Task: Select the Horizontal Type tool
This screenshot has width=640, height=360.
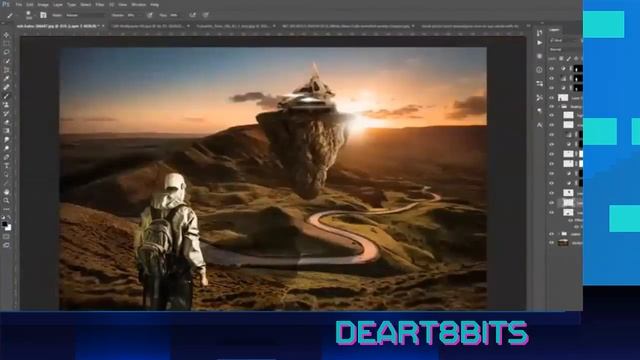Action: (6, 165)
